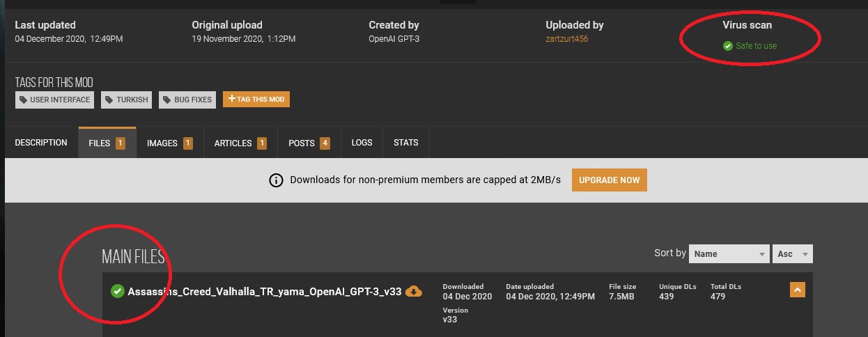This screenshot has height=337, width=868.
Task: Collapse the file entry with orange chevron
Action: [798, 289]
